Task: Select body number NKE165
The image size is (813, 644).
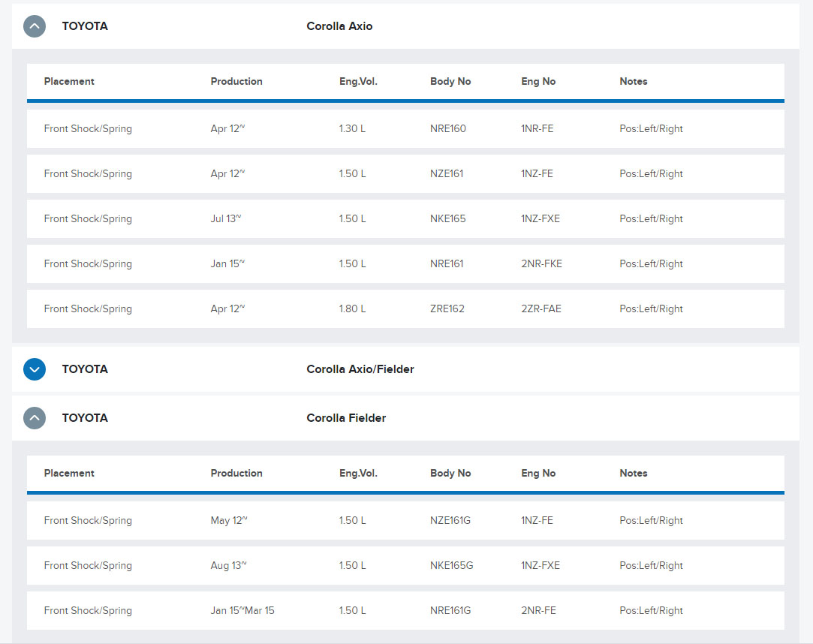Action: point(447,219)
